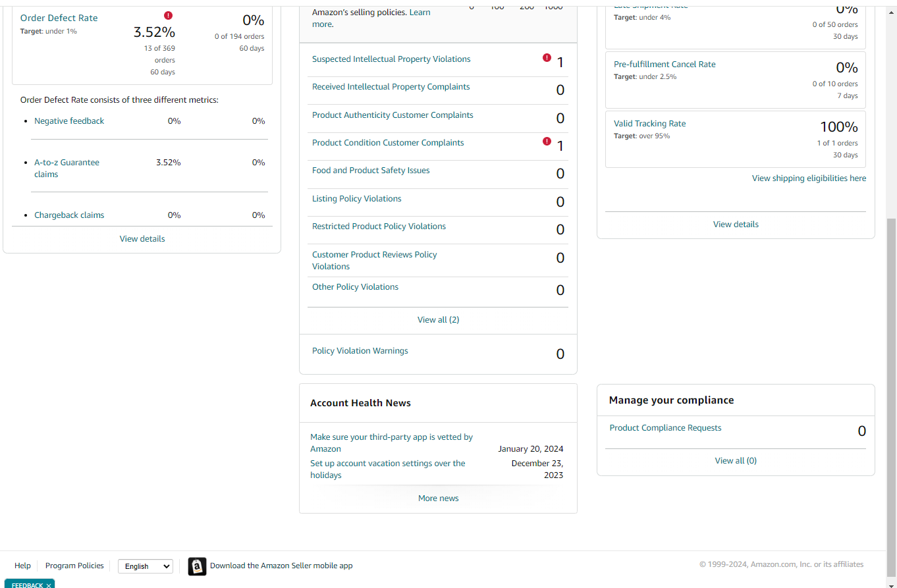Open the Order Defect Rate link
The image size is (897, 588).
coord(59,18)
